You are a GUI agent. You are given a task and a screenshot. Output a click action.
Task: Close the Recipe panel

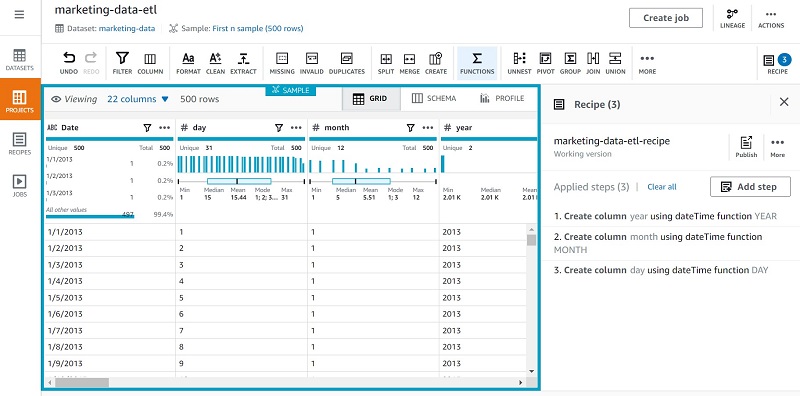tap(784, 102)
